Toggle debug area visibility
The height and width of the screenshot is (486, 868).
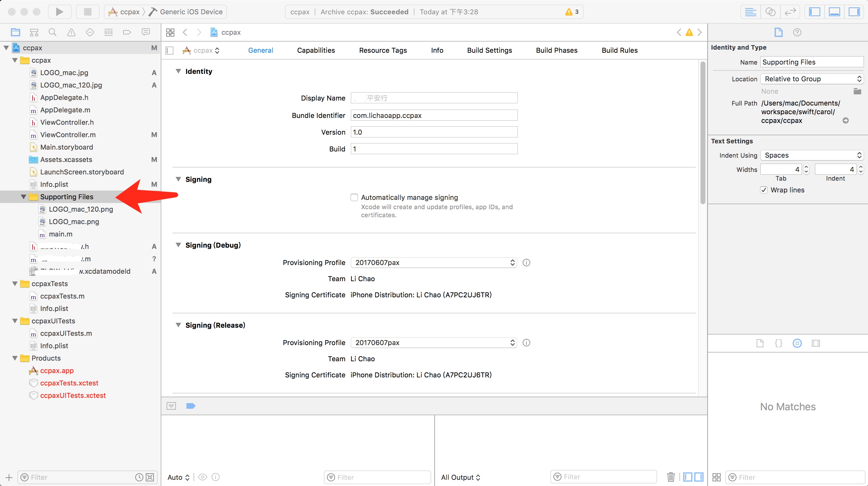point(834,12)
